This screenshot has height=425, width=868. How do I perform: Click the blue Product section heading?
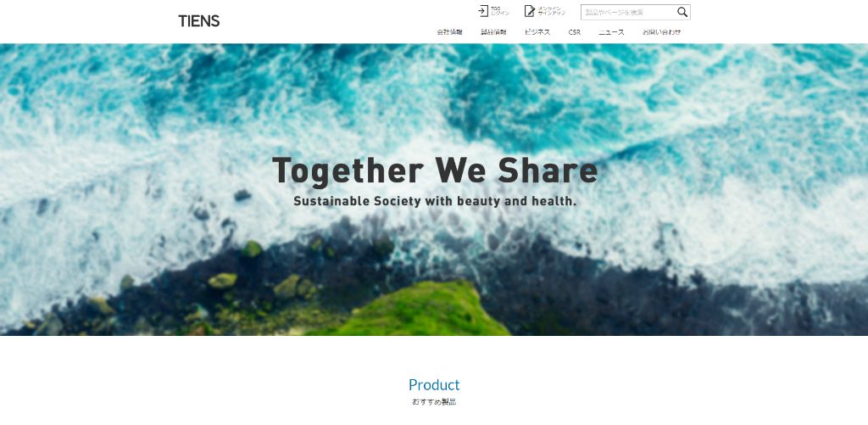point(434,384)
